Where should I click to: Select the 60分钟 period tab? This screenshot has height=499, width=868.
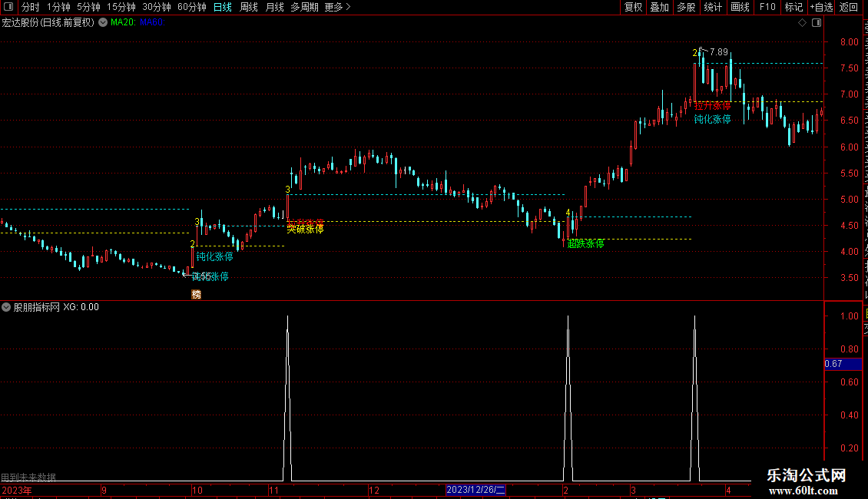[191, 7]
